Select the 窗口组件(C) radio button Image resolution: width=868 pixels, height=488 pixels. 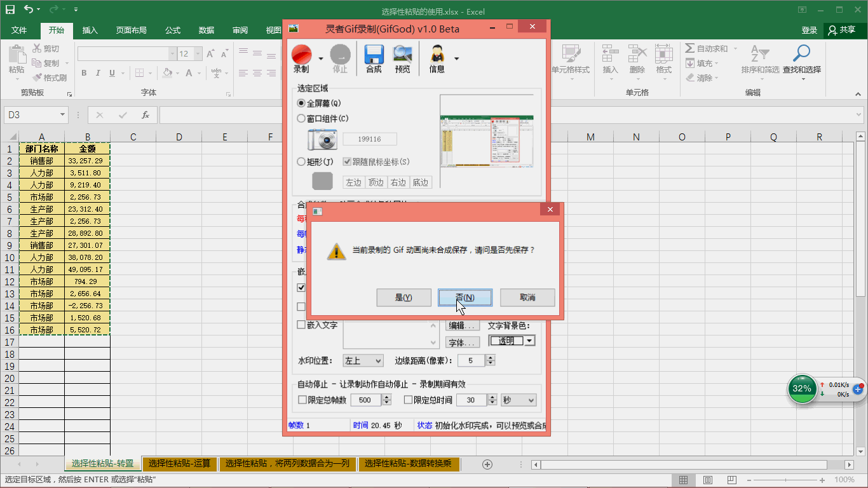(x=301, y=118)
